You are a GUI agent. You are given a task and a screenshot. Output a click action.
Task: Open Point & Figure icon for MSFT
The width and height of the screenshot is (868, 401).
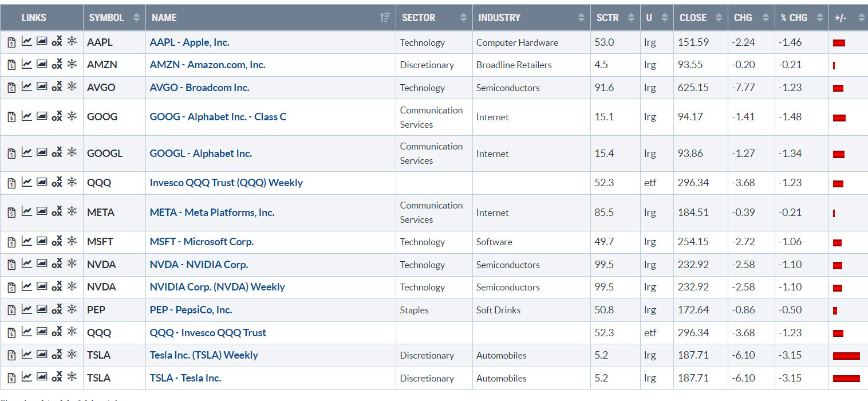coord(57,241)
